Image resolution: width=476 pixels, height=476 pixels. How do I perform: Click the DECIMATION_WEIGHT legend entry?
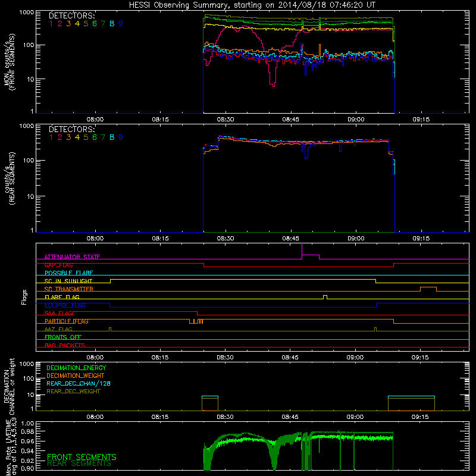click(76, 376)
